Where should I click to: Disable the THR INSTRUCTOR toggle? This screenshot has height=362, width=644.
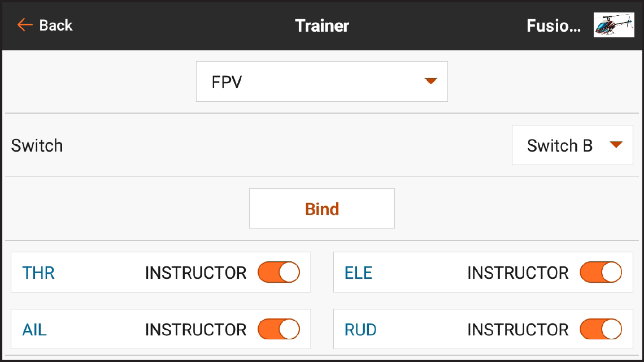point(278,272)
